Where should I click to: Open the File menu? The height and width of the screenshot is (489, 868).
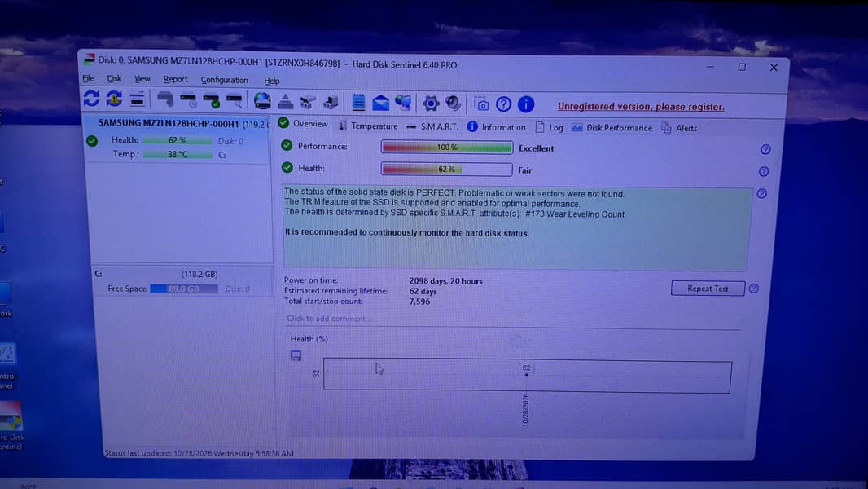coord(89,78)
